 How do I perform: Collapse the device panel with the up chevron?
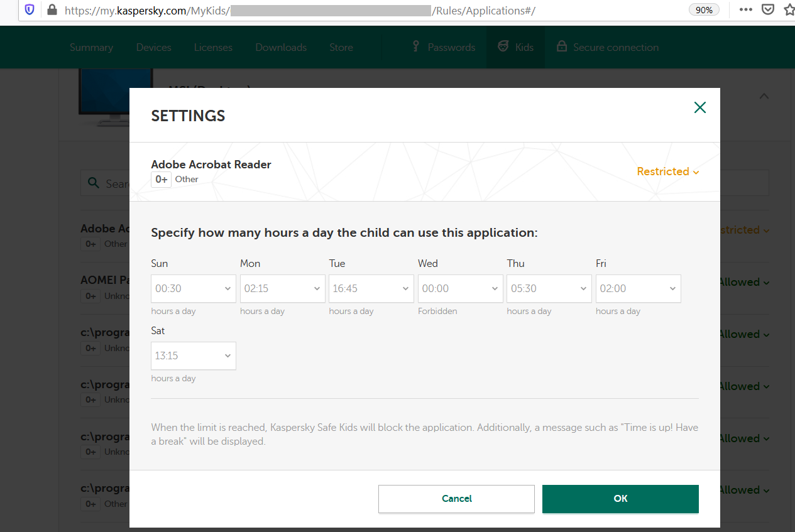(764, 96)
